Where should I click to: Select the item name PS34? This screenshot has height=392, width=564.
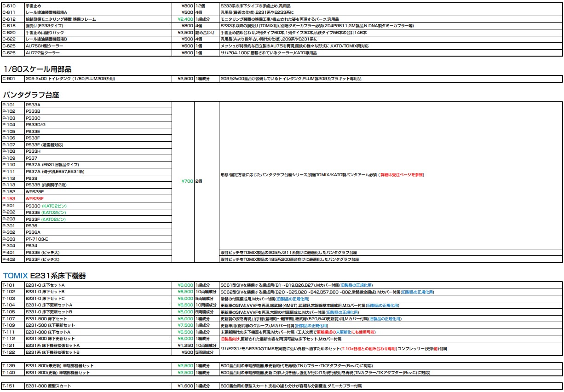click(x=32, y=246)
